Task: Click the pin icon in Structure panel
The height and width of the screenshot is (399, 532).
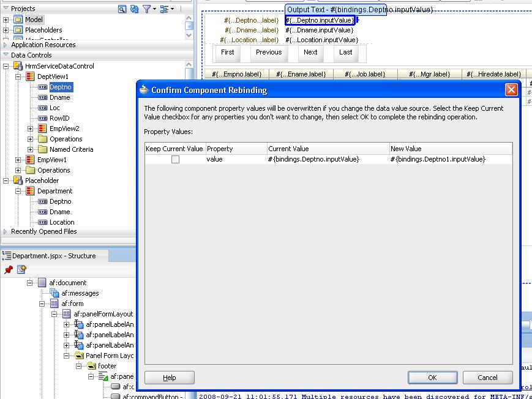Action: click(9, 269)
